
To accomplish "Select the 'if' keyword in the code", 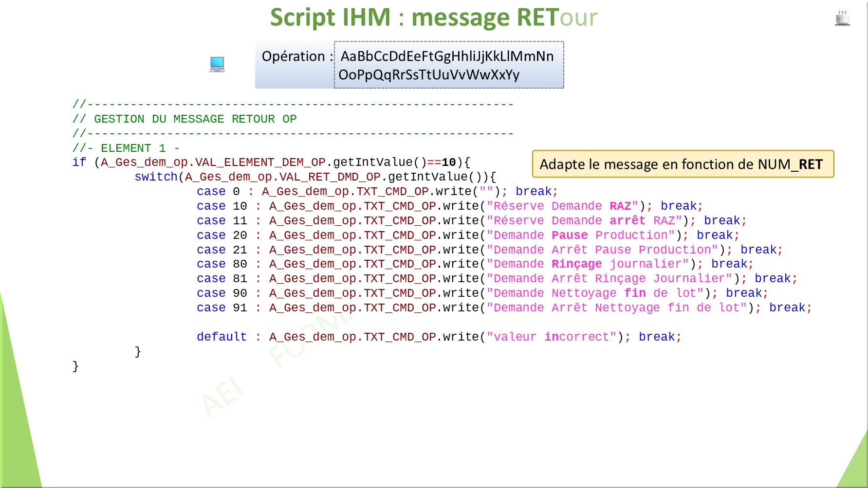I will coord(78,162).
